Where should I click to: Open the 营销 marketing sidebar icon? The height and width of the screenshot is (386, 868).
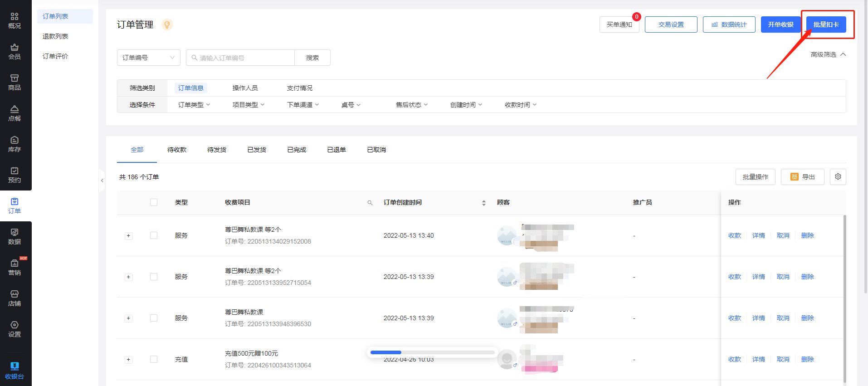coord(15,268)
